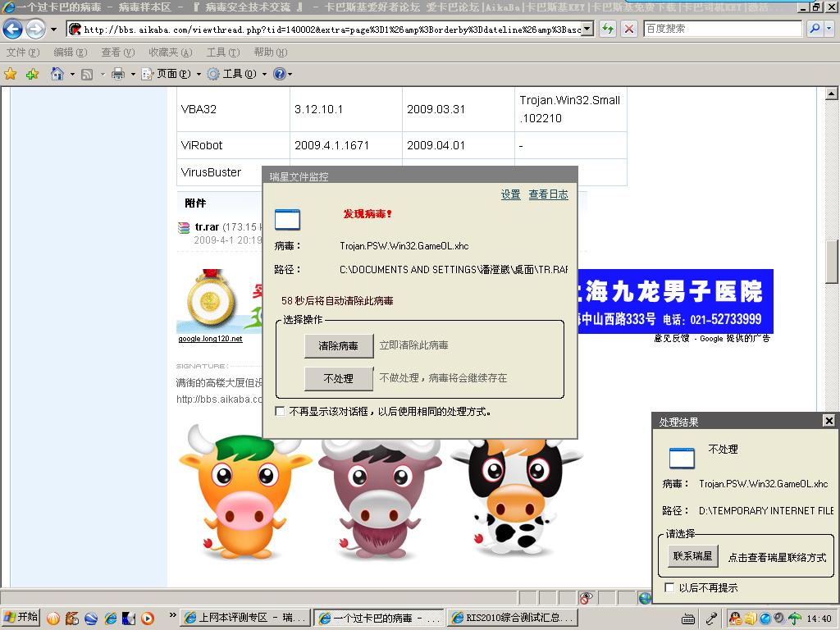Switch to RIS2010综合测试汇总 taskbar window
The width and height of the screenshot is (840, 630).
(513, 618)
